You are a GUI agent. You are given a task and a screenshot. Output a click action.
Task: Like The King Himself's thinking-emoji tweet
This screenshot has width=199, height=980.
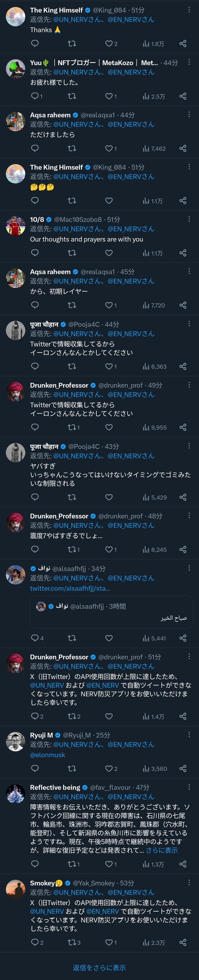(109, 200)
